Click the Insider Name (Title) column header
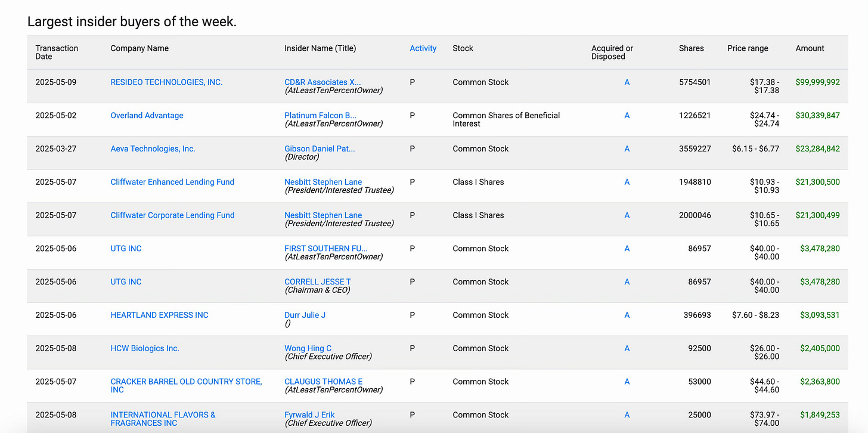 [x=320, y=48]
